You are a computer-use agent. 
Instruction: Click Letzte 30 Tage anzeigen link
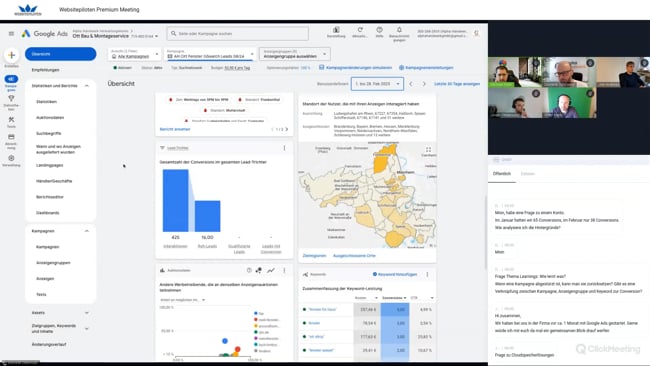457,84
